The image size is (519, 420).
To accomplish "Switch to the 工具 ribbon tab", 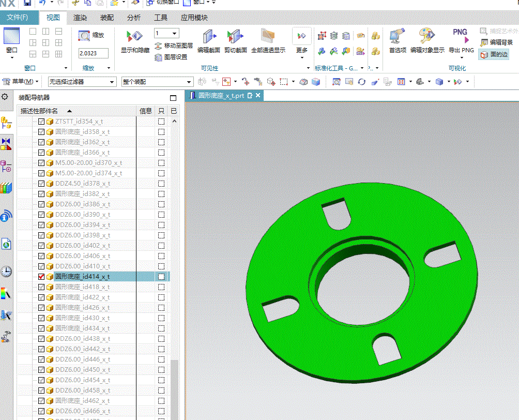I will pyautogui.click(x=161, y=18).
